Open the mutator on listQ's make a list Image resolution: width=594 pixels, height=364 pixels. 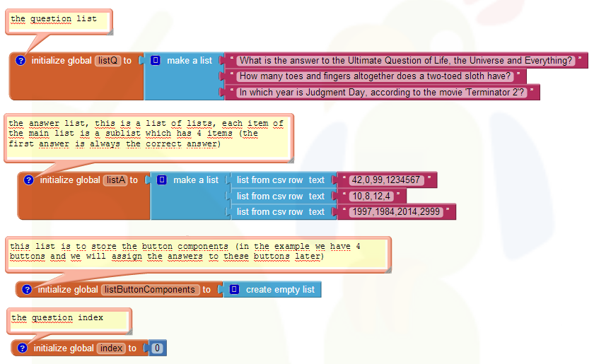(x=156, y=61)
